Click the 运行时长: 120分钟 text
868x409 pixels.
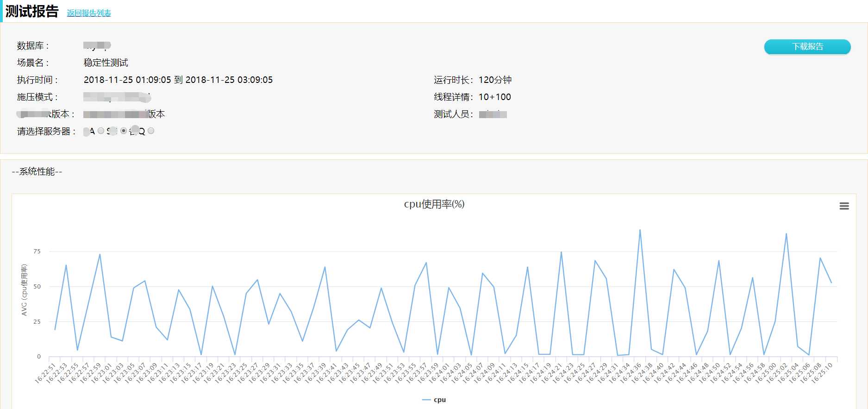(473, 80)
